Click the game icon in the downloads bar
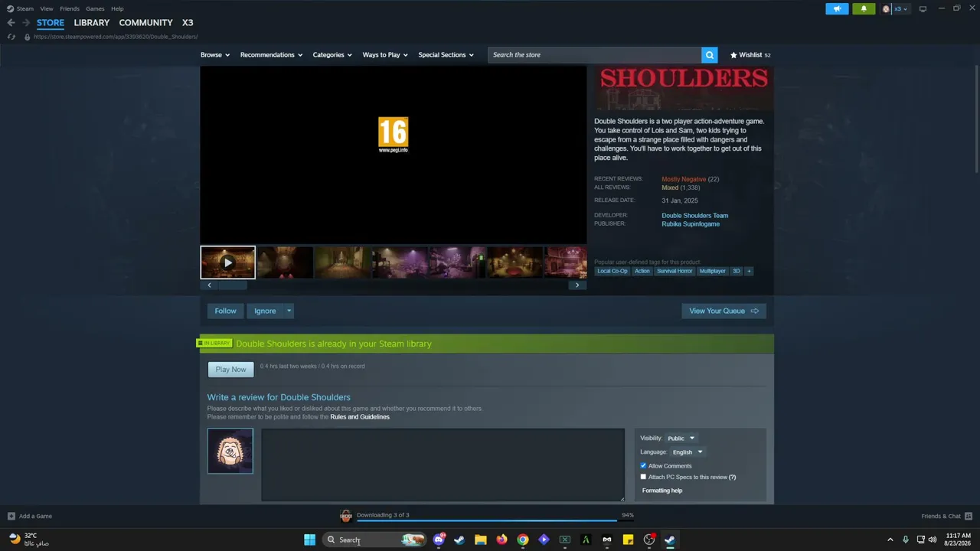The width and height of the screenshot is (980, 551). [x=346, y=516]
